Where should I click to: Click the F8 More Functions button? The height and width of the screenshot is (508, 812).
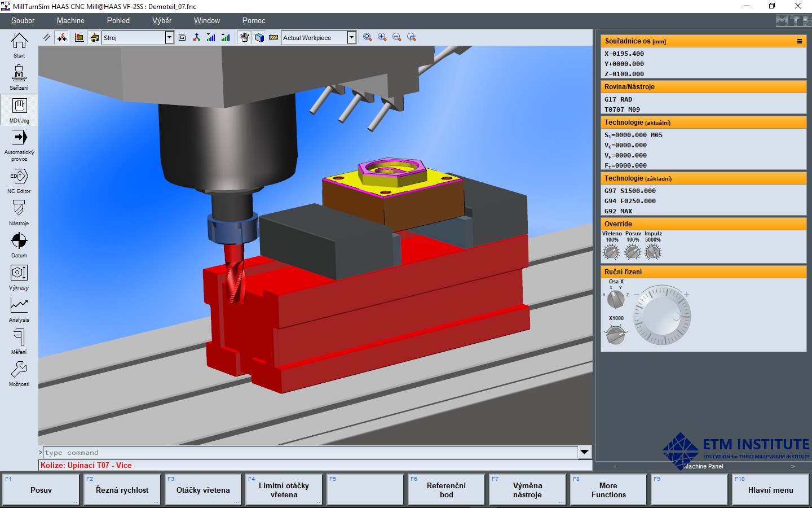coord(608,490)
